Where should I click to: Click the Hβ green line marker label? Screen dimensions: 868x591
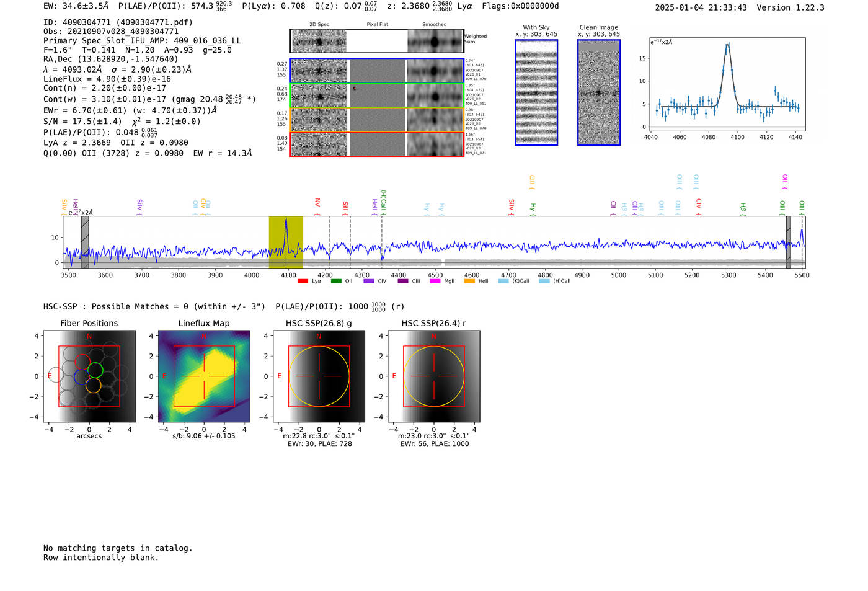(x=743, y=208)
